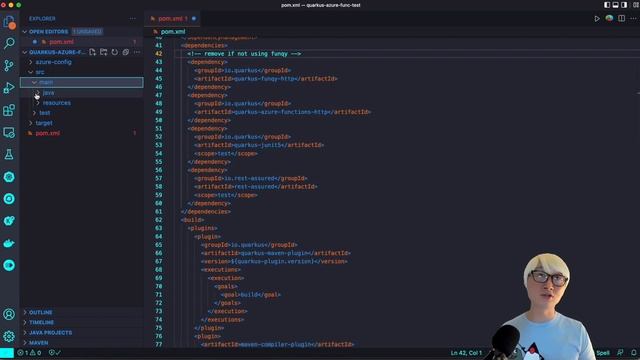This screenshot has height=360, width=640.
Task: Open remote window indicator in status bar
Action: click(7, 353)
